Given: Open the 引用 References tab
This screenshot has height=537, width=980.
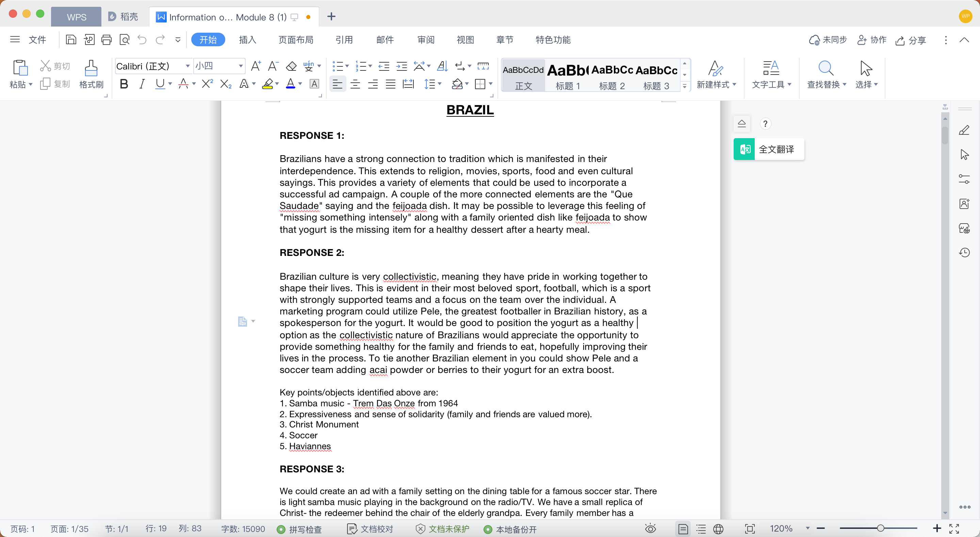Looking at the screenshot, I should pos(344,39).
